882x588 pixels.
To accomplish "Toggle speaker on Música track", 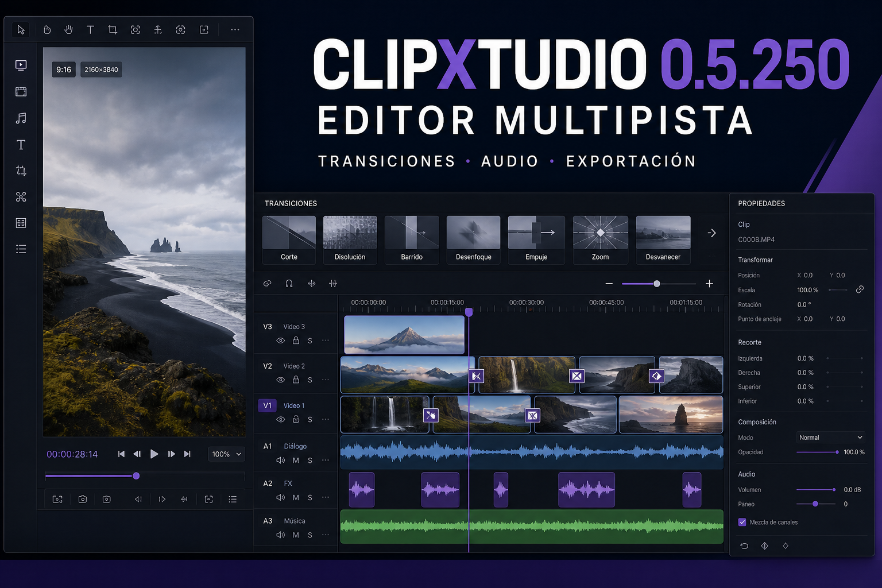I will pyautogui.click(x=281, y=535).
